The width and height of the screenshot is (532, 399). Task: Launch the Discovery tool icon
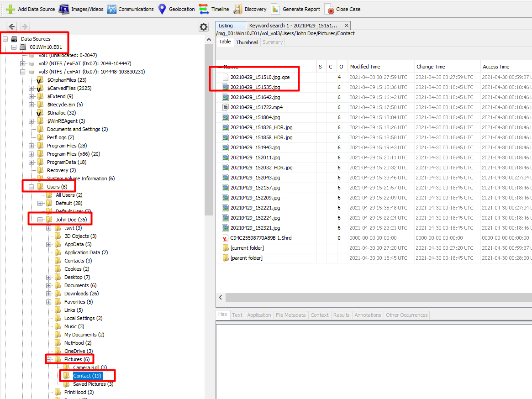pyautogui.click(x=238, y=9)
